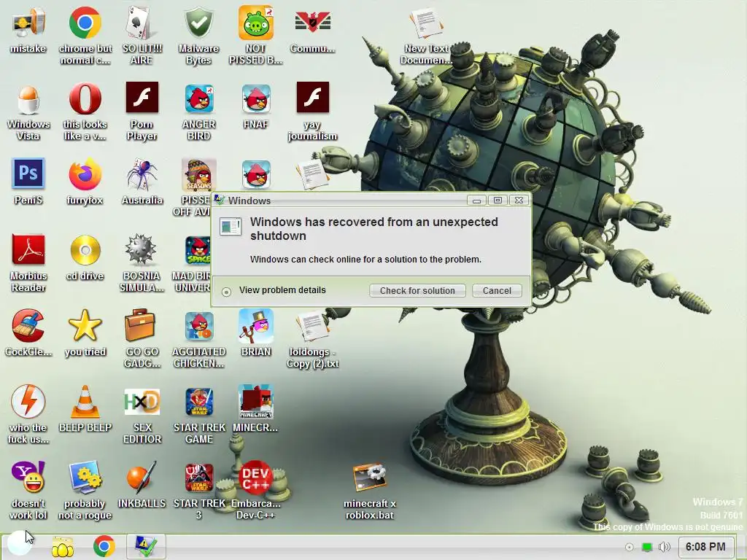The width and height of the screenshot is (747, 560).
Task: Open taskbar folder with eggs icon
Action: pos(63,547)
